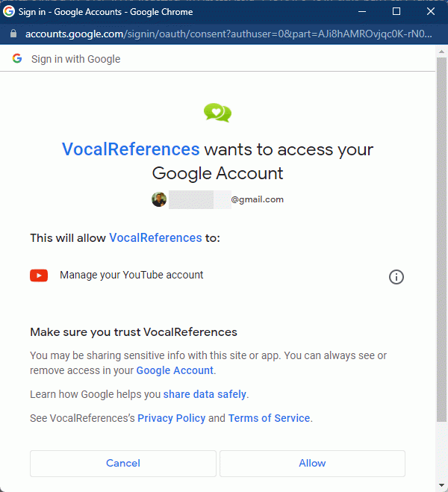This screenshot has width=448, height=492.
Task: Click the scrollbar down arrow
Action: click(x=442, y=486)
